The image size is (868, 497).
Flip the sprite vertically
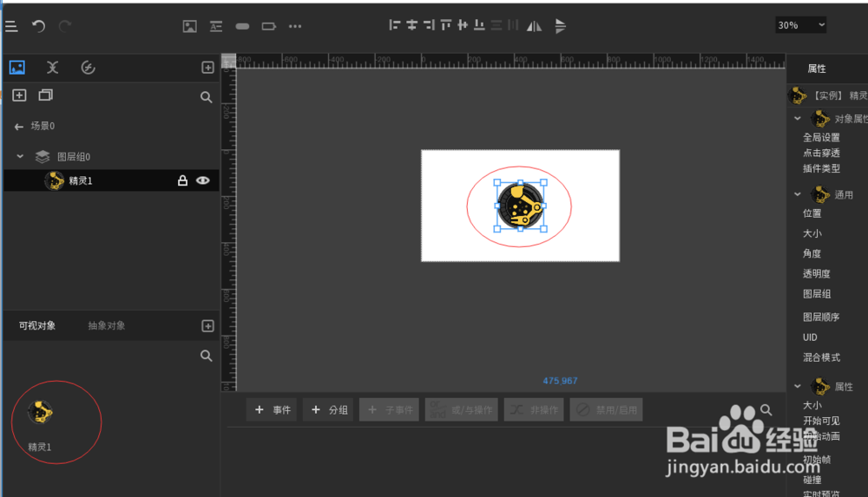tap(560, 26)
